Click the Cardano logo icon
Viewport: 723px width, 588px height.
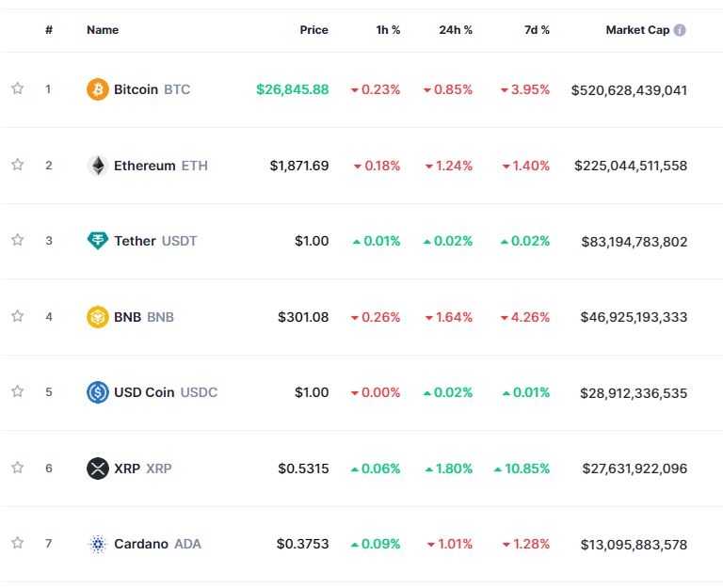[x=98, y=544]
